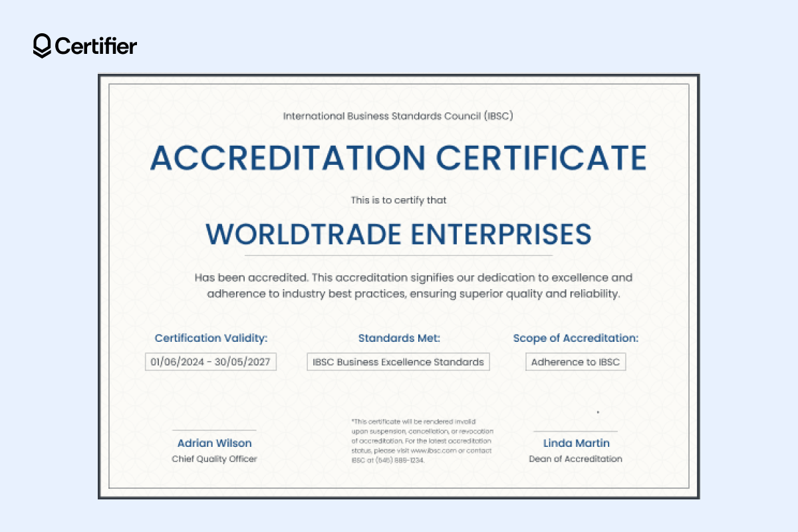Click the Certification Validity heading
The height and width of the screenshot is (532, 798).
[211, 338]
